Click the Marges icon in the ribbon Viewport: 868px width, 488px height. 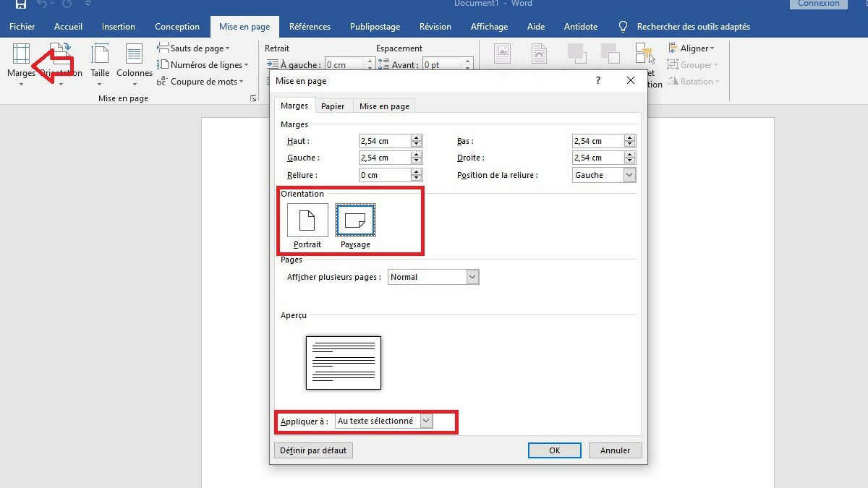click(21, 55)
